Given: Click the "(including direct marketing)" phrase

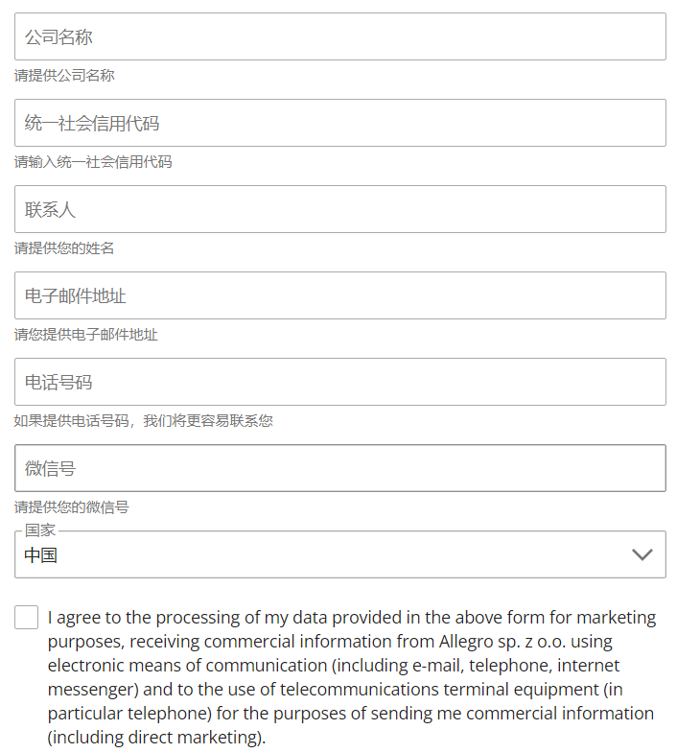Looking at the screenshot, I should tap(156, 738).
